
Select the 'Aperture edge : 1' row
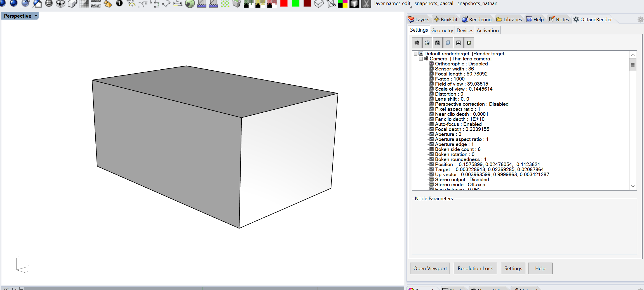point(454,144)
